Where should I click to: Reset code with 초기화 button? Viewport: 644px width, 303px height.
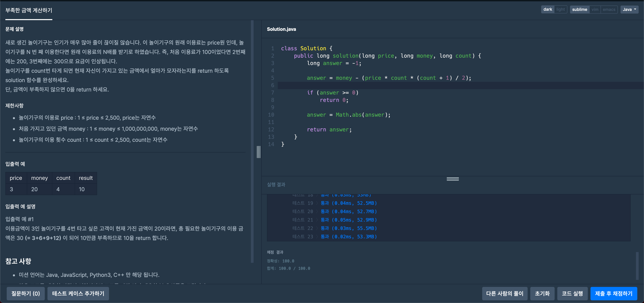542,293
